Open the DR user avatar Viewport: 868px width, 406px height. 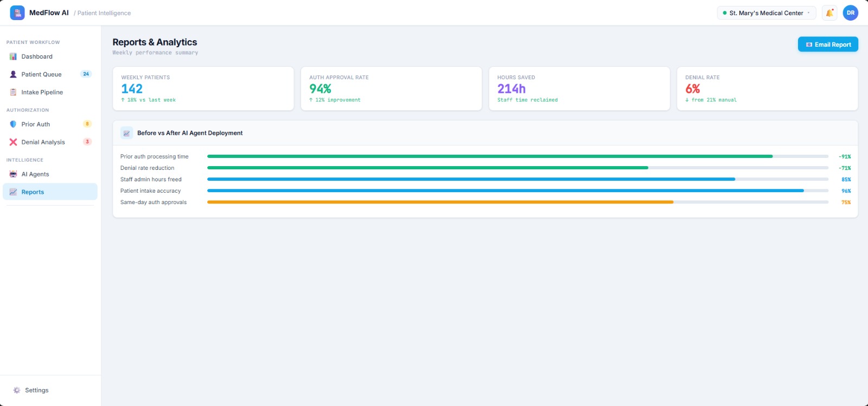pos(851,13)
